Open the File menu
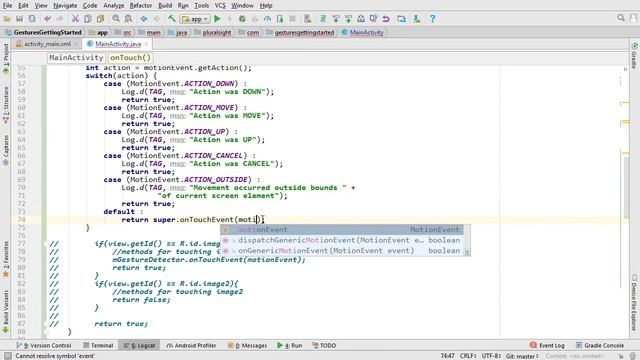 pos(7,5)
